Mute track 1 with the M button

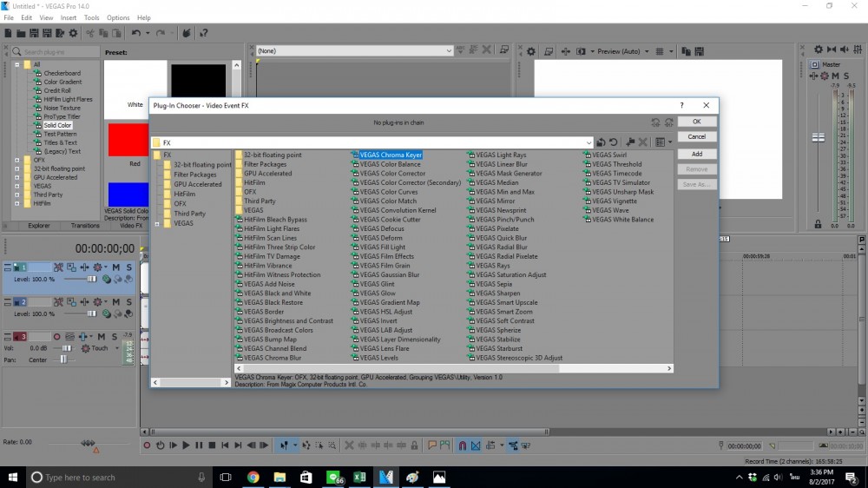pyautogui.click(x=116, y=267)
